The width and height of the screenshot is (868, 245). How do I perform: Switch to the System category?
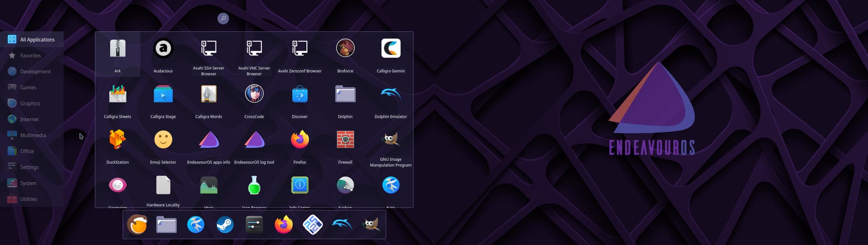pos(32,183)
